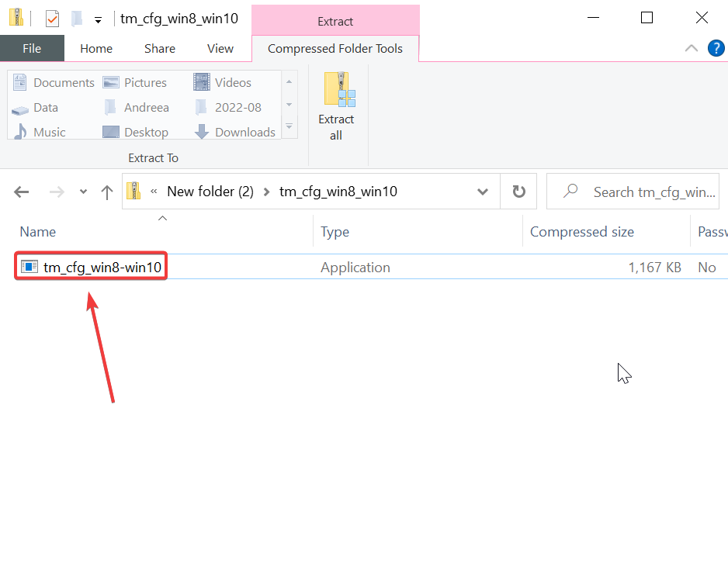
Task: Refresh the current folder view
Action: (518, 192)
